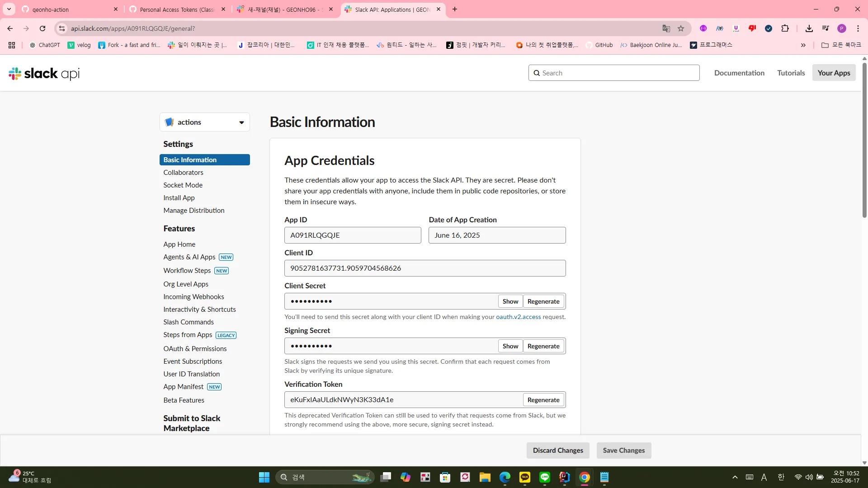This screenshot has width=868, height=488.
Task: Click Save Changes
Action: tap(624, 450)
